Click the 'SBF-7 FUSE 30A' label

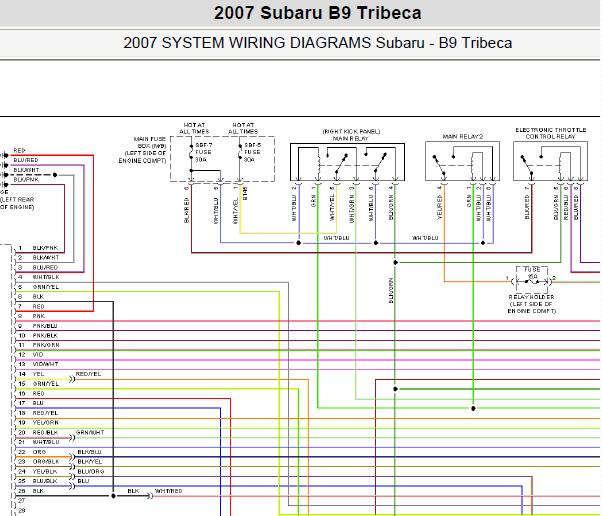click(203, 152)
